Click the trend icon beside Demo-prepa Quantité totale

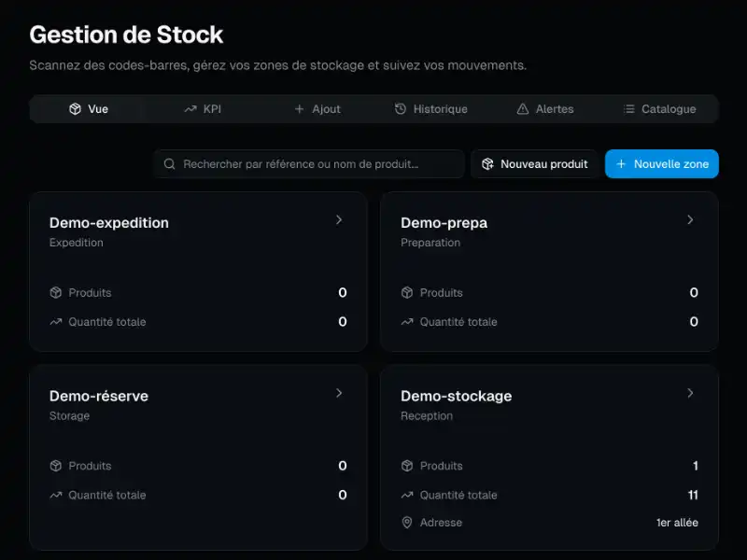[x=407, y=322]
